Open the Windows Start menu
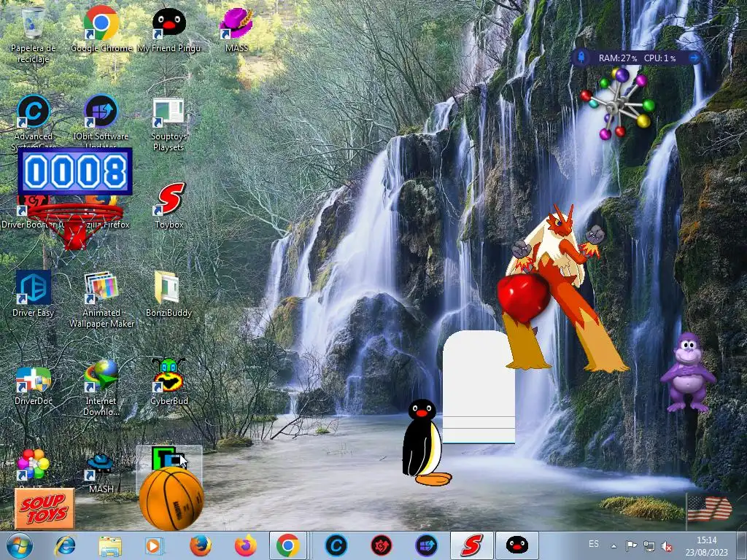Image resolution: width=747 pixels, height=560 pixels. [x=20, y=545]
